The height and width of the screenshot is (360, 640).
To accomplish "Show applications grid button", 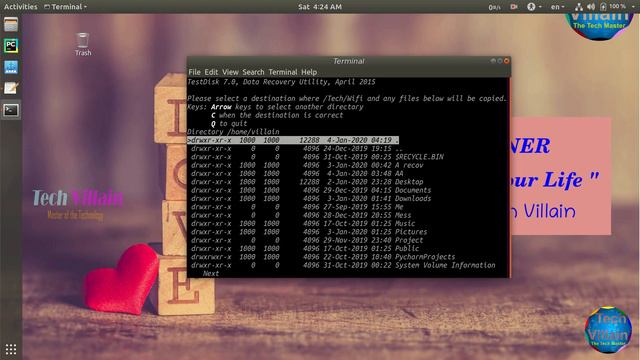I will pyautogui.click(x=11, y=349).
